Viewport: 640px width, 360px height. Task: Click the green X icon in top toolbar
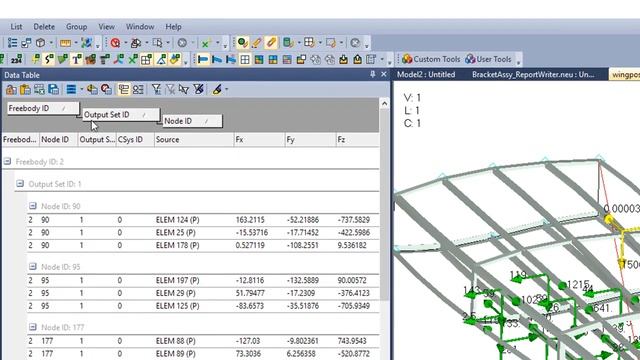[206, 43]
